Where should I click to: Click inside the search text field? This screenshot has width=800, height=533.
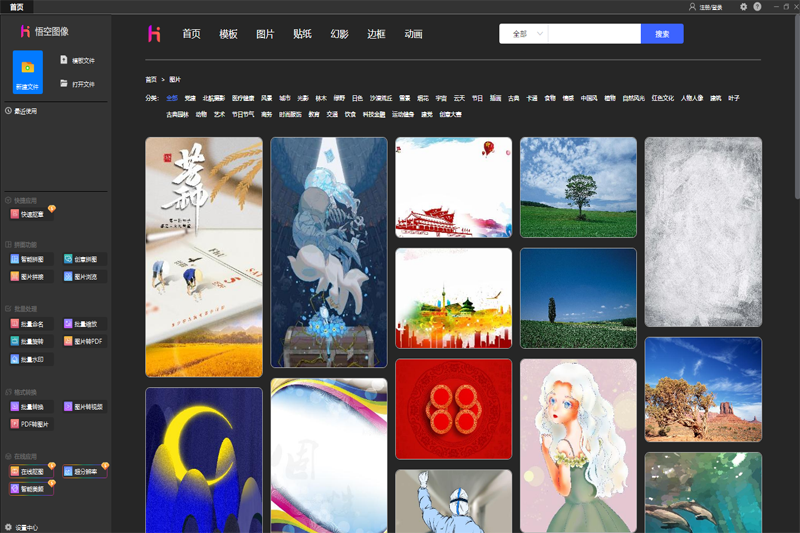[x=594, y=34]
